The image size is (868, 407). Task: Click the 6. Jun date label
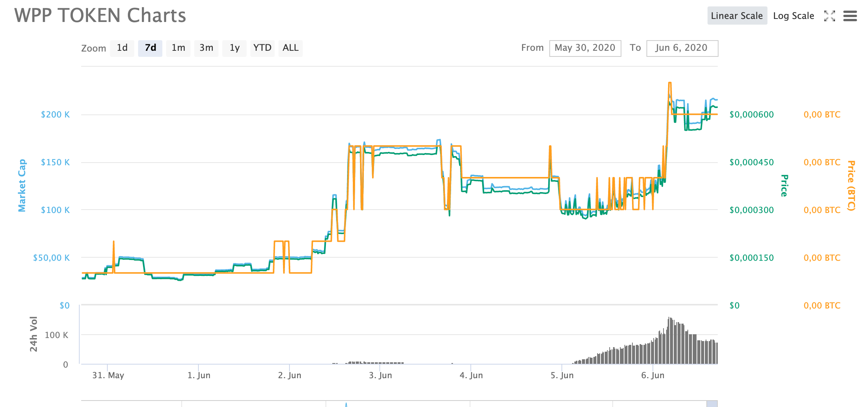(x=653, y=375)
